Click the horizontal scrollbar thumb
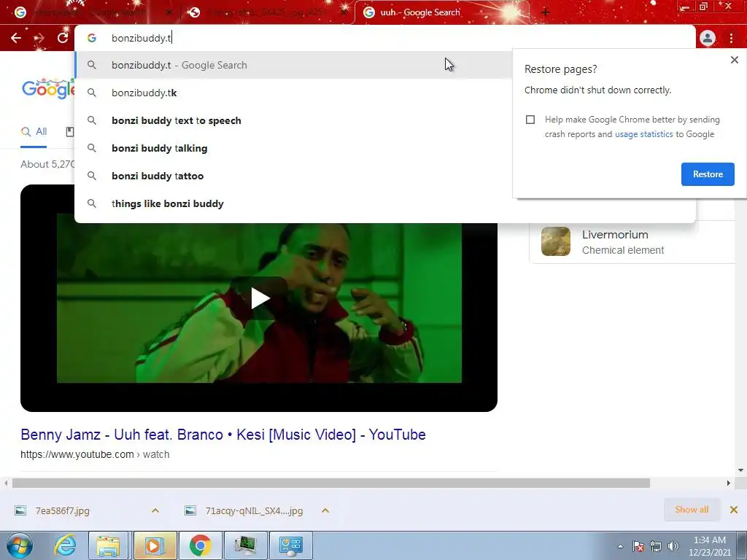This screenshot has width=747, height=560. point(331,483)
